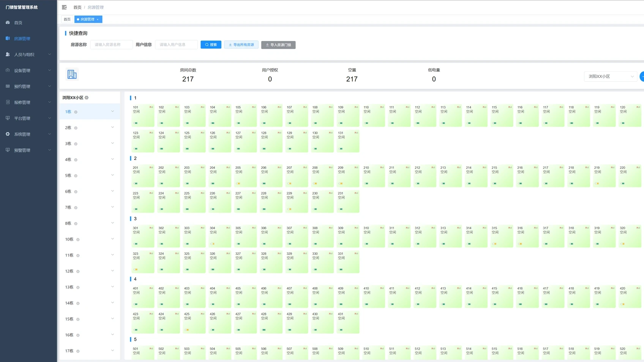The image size is (644, 362).
Task: Click the signal icon on room 131
Action: pos(356,133)
